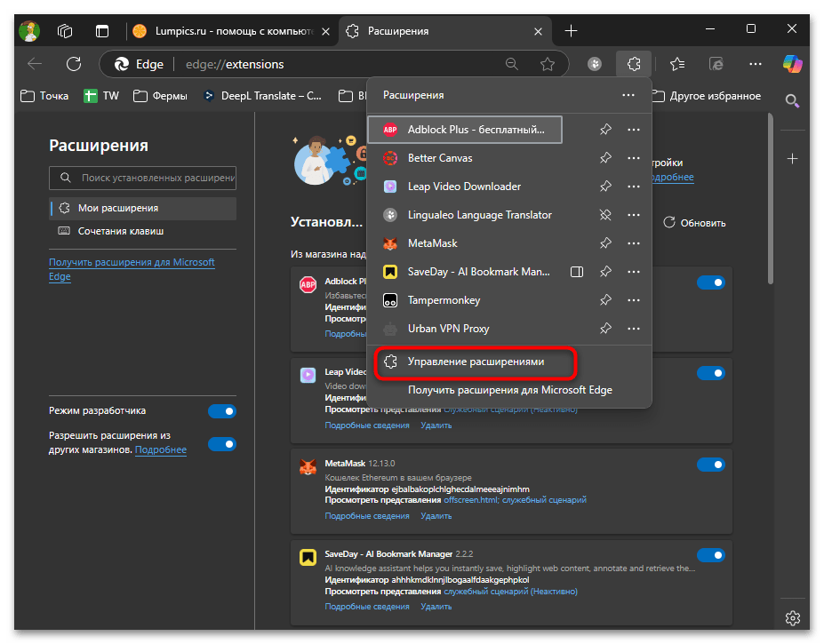Toggle vertical tabs icon
This screenshot has height=644, width=824.
[x=102, y=31]
